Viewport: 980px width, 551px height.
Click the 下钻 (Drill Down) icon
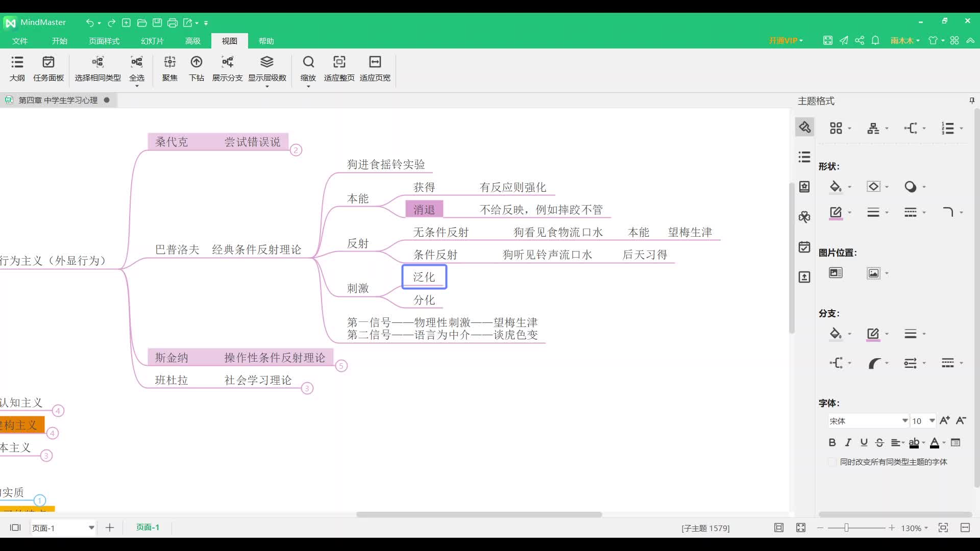pos(197,69)
